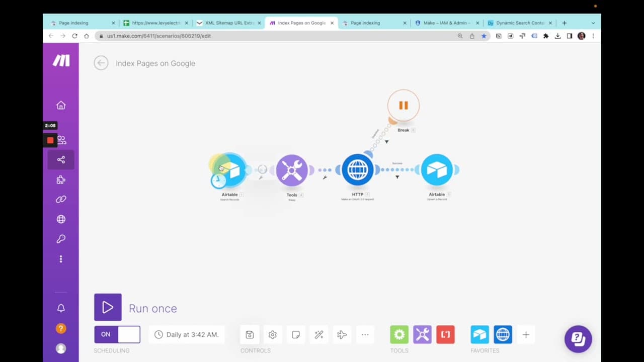Open the sidebar three-dot more menu
Viewport: 644px width, 362px height.
(61, 258)
